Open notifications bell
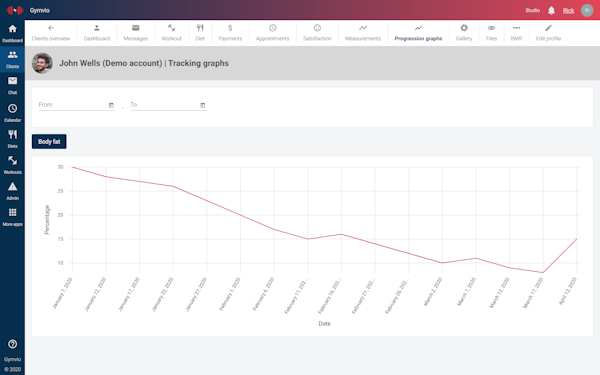 pyautogui.click(x=551, y=10)
